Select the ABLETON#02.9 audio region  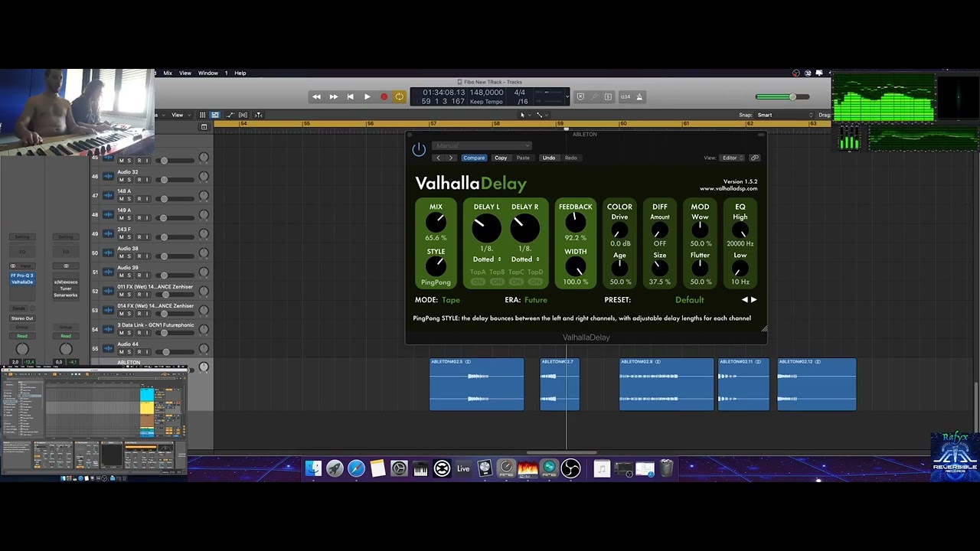point(666,384)
